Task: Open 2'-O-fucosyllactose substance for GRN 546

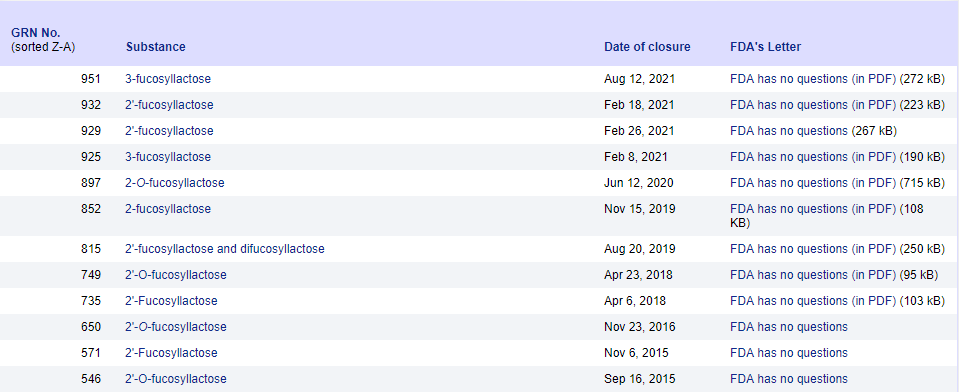Action: (x=176, y=379)
